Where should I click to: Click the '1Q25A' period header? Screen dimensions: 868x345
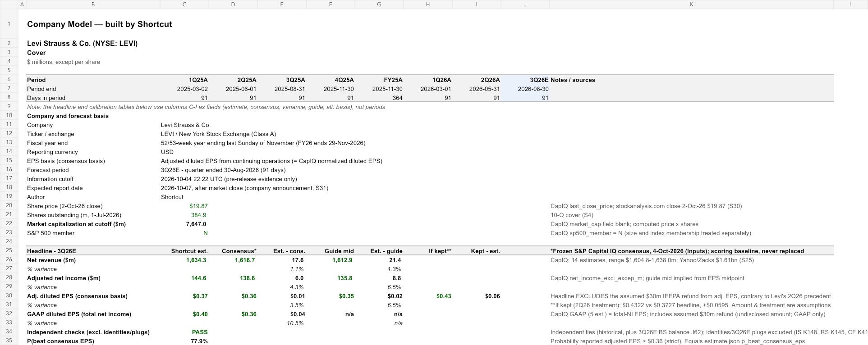tap(198, 80)
